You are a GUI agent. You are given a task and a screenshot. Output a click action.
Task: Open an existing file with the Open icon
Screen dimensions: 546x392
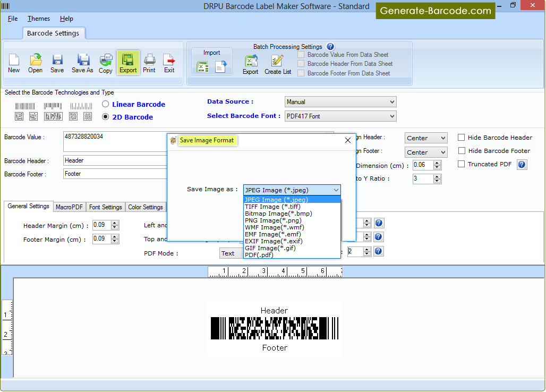(x=35, y=63)
